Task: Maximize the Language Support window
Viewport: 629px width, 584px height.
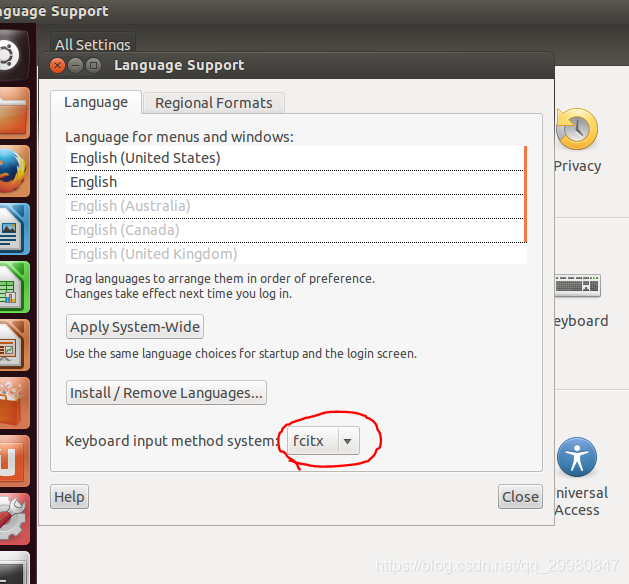Action: [x=93, y=65]
